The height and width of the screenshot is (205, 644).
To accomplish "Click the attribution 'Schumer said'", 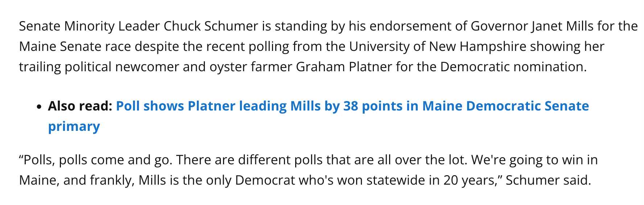I will [548, 180].
